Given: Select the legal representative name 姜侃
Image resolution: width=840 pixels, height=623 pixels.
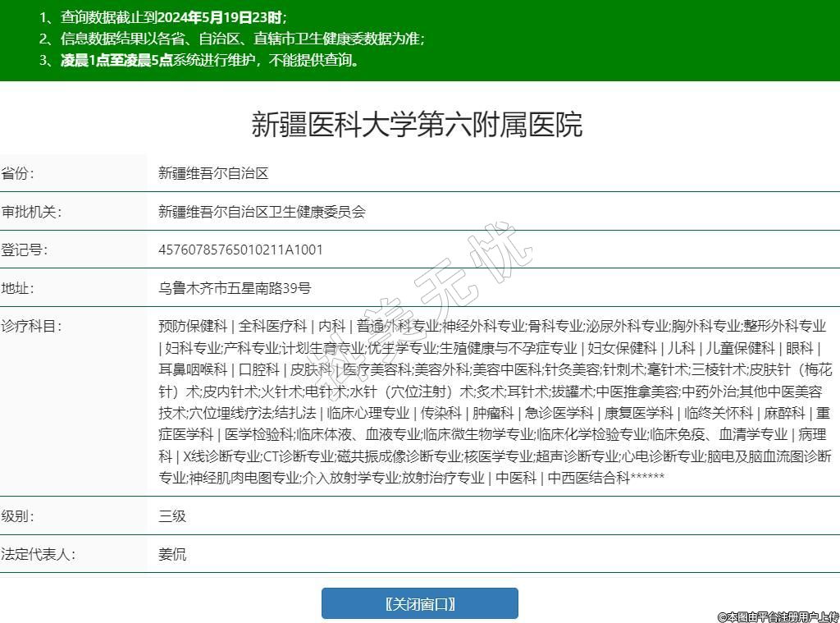Looking at the screenshot, I should [x=172, y=554].
